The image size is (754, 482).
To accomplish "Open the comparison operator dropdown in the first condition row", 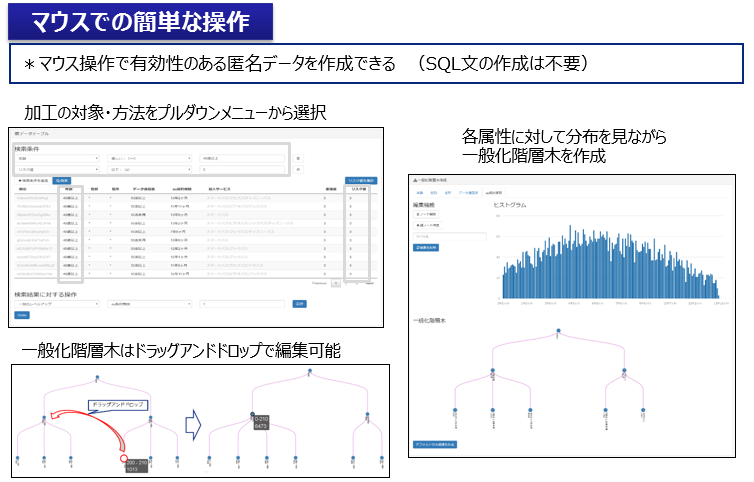I will pos(148,158).
